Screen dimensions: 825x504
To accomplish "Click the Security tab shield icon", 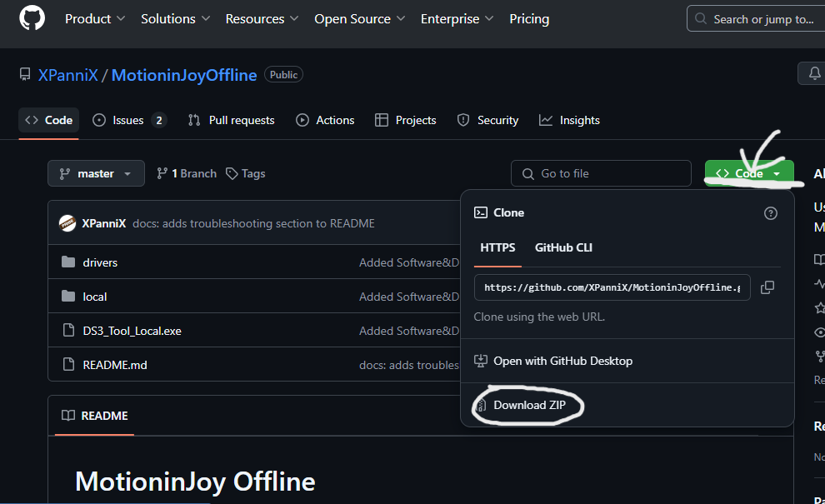I will point(463,120).
